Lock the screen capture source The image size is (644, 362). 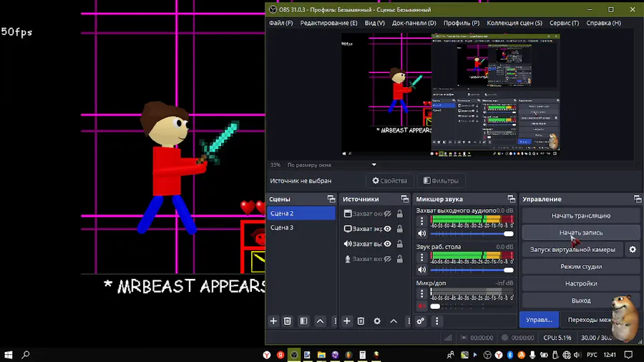click(399, 229)
